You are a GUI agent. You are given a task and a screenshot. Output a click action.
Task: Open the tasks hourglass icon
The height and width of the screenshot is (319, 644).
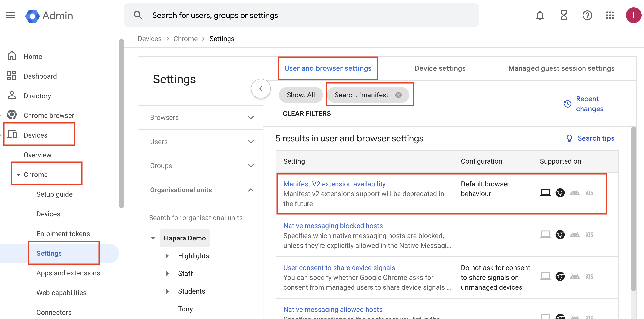coord(564,16)
